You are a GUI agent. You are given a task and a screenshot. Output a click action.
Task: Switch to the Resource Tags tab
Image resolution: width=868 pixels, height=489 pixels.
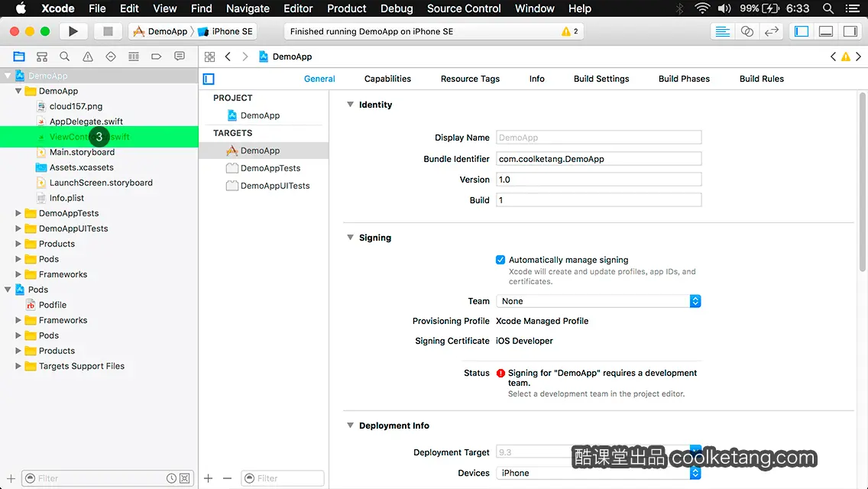click(470, 79)
